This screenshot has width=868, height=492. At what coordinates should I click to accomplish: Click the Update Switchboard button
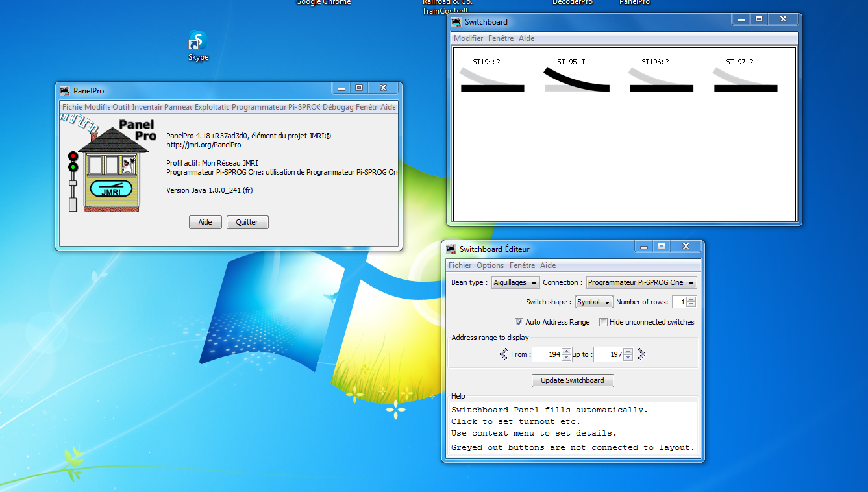pos(573,380)
